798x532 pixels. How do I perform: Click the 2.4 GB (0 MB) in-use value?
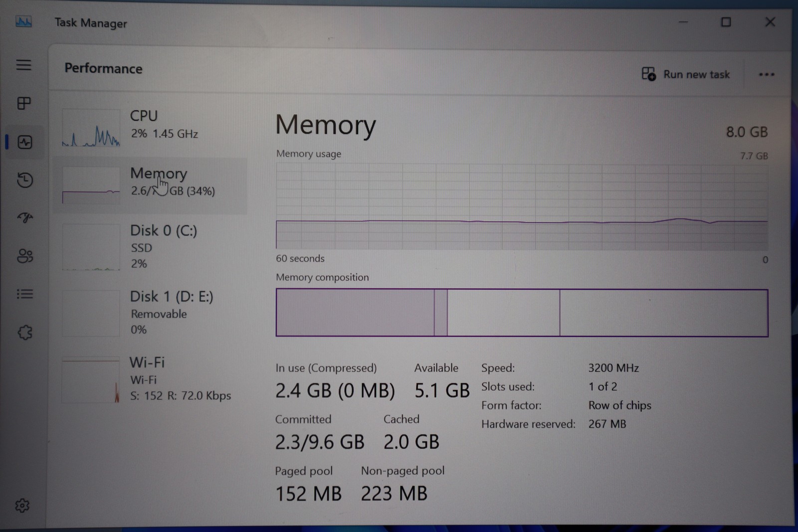(x=335, y=390)
